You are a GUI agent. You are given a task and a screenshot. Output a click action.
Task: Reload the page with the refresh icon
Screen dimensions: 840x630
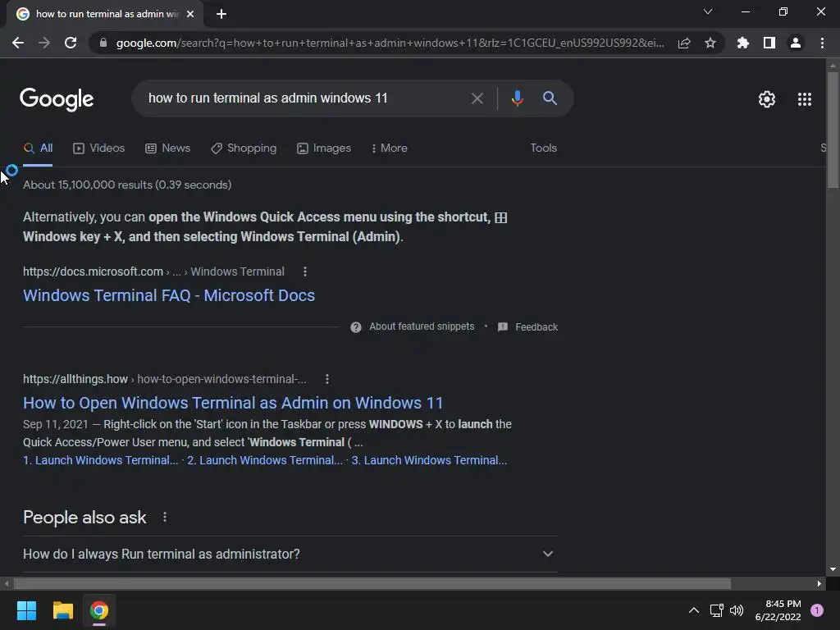[71, 43]
